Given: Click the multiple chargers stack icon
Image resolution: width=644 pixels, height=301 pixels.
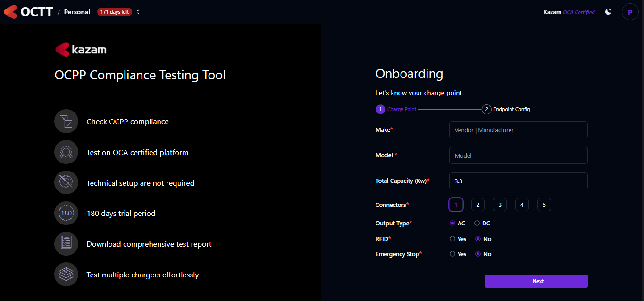Looking at the screenshot, I should click(x=66, y=275).
